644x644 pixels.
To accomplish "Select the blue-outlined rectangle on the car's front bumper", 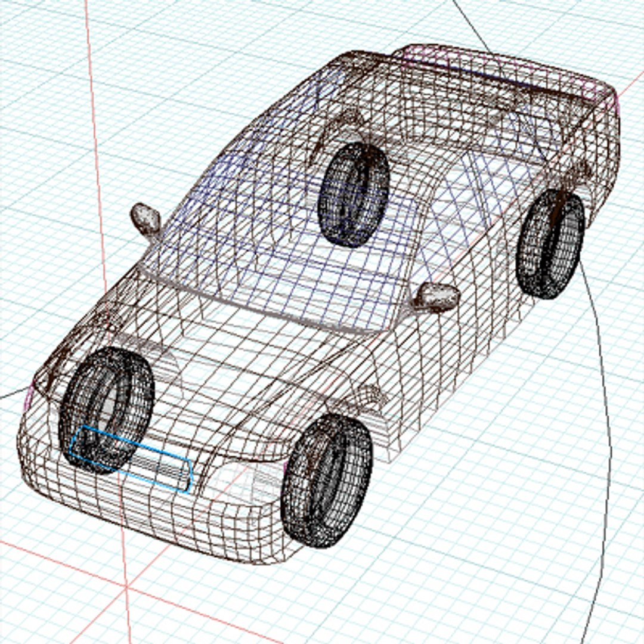I will [x=131, y=459].
